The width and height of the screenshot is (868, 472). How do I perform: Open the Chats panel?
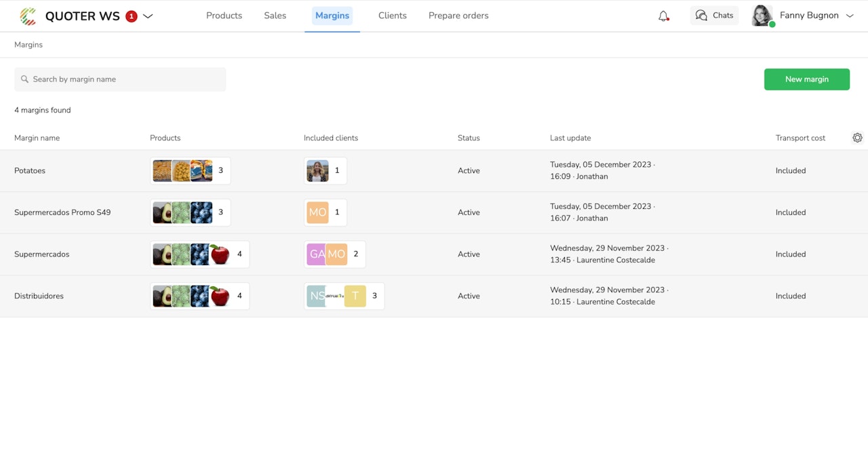[714, 16]
